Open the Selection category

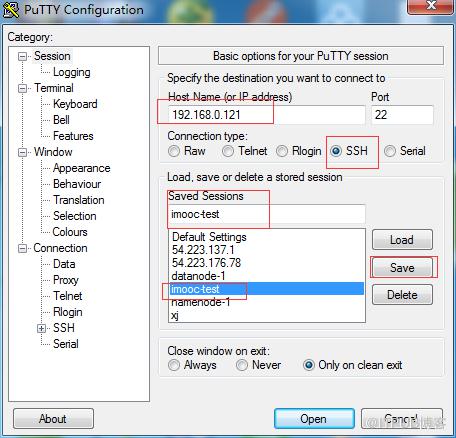(75, 216)
